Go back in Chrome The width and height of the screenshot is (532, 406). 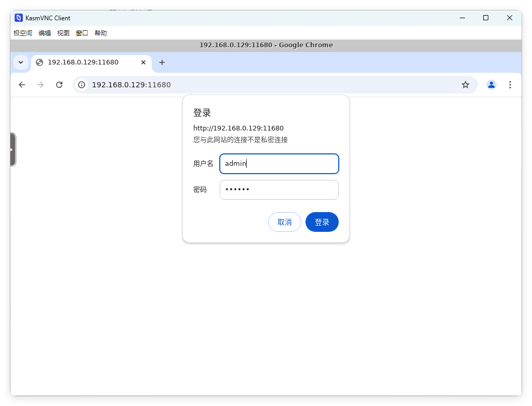tap(22, 85)
